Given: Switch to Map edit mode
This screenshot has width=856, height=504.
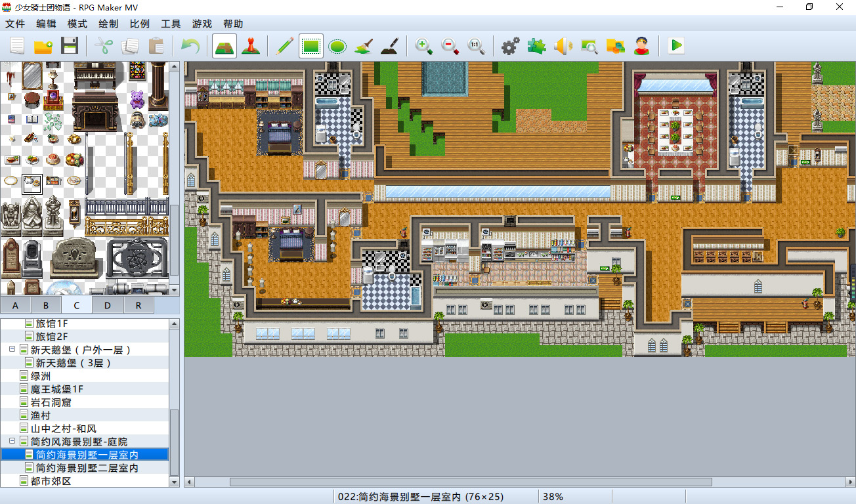Looking at the screenshot, I should (x=225, y=46).
